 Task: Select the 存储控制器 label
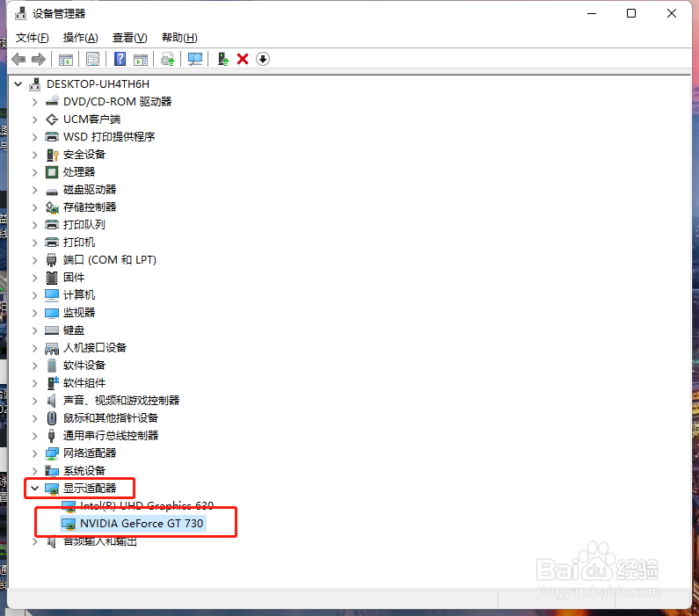point(90,207)
